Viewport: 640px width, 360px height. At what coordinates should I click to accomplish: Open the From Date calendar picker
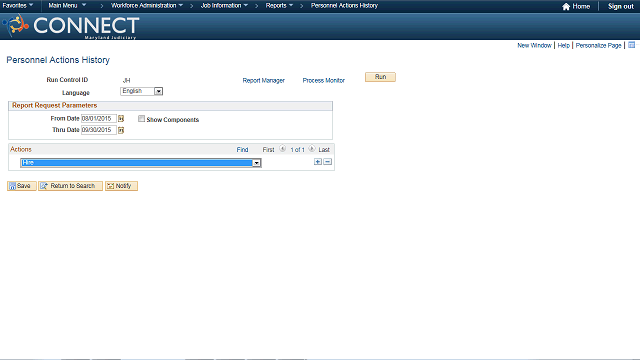tap(121, 119)
